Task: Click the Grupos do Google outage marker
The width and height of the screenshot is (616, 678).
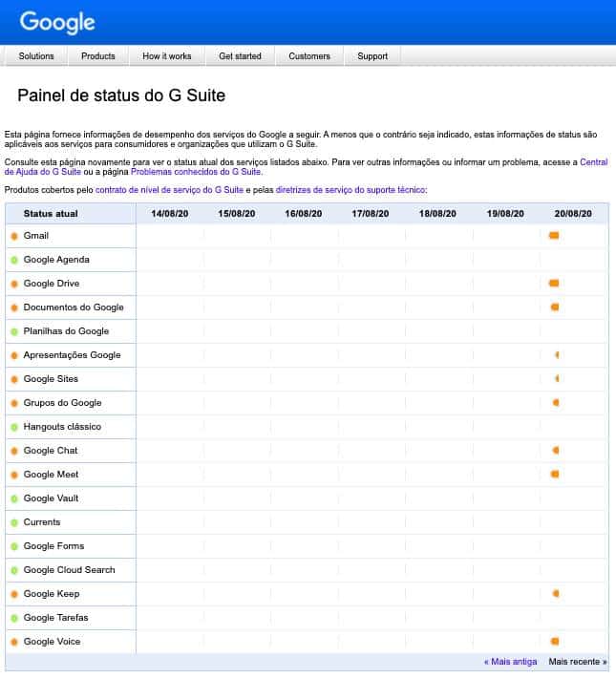Action: 556,403
